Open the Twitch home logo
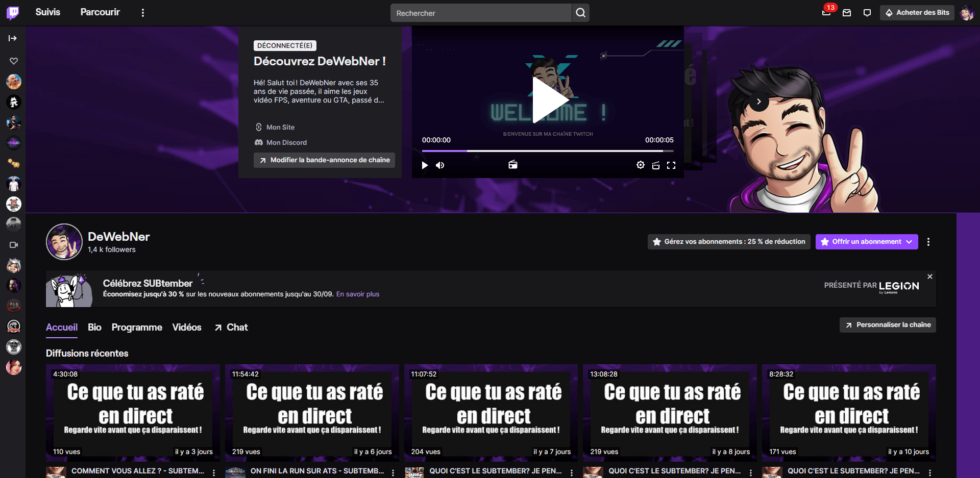This screenshot has width=980, height=478. tap(13, 13)
